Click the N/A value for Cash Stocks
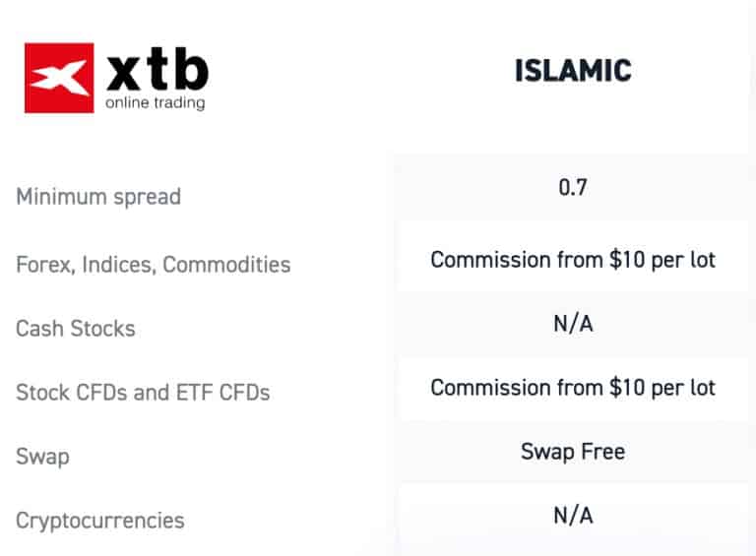This screenshot has height=556, width=756. pos(572,324)
